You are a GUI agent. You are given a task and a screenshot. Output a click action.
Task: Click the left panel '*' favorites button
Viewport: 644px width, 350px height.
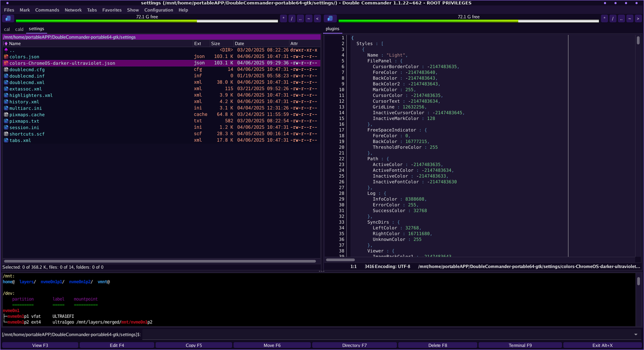[x=283, y=19]
